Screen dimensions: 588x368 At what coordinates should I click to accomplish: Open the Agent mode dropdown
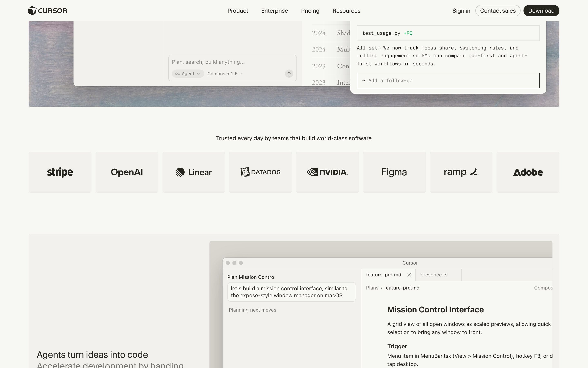click(188, 74)
